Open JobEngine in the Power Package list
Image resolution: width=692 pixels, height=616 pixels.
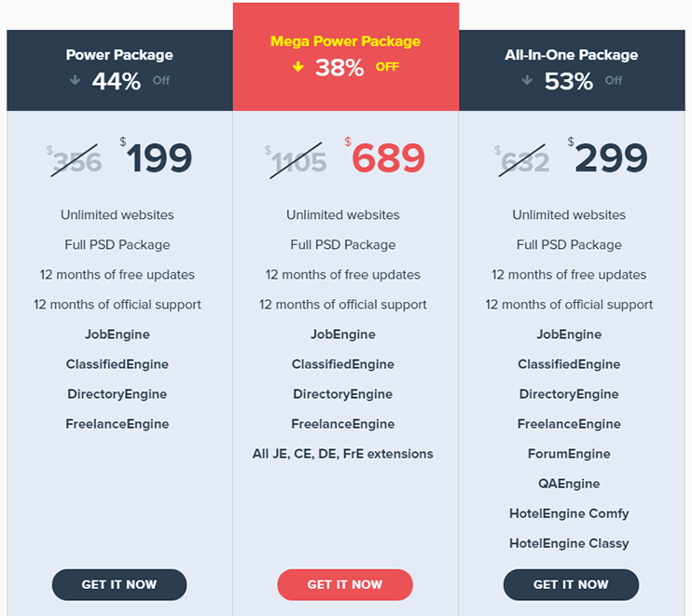118,335
